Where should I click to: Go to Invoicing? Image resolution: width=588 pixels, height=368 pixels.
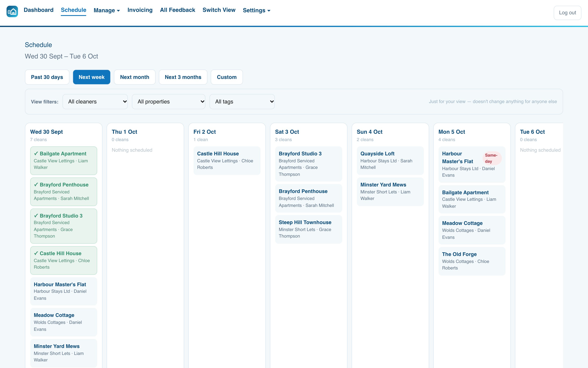pos(140,10)
